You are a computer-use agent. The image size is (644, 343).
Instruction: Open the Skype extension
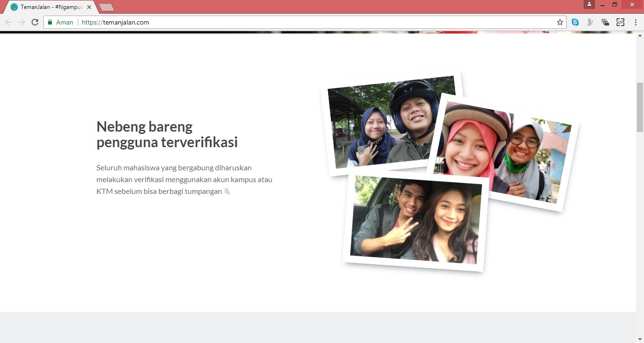(x=575, y=22)
